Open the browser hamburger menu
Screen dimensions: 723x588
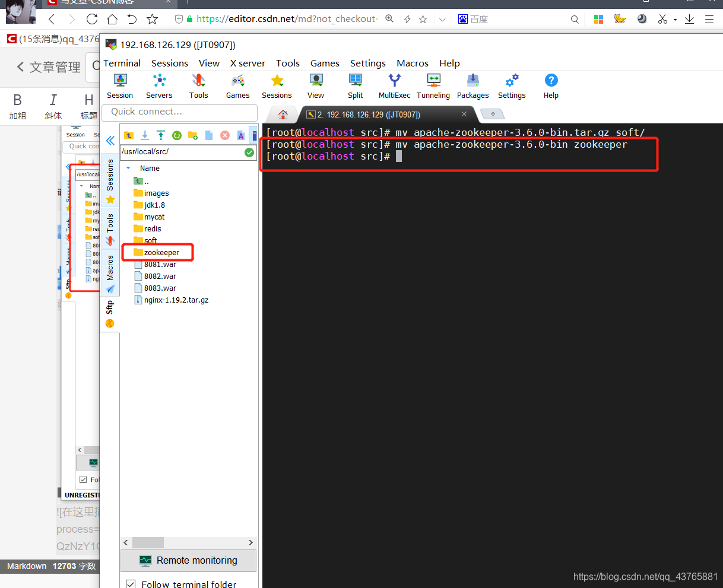[709, 19]
